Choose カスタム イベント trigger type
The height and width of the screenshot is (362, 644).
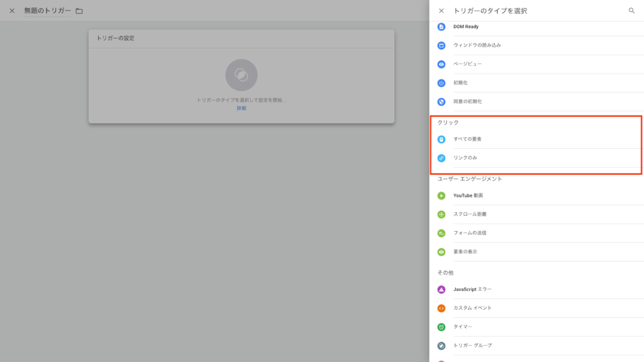coord(472,308)
